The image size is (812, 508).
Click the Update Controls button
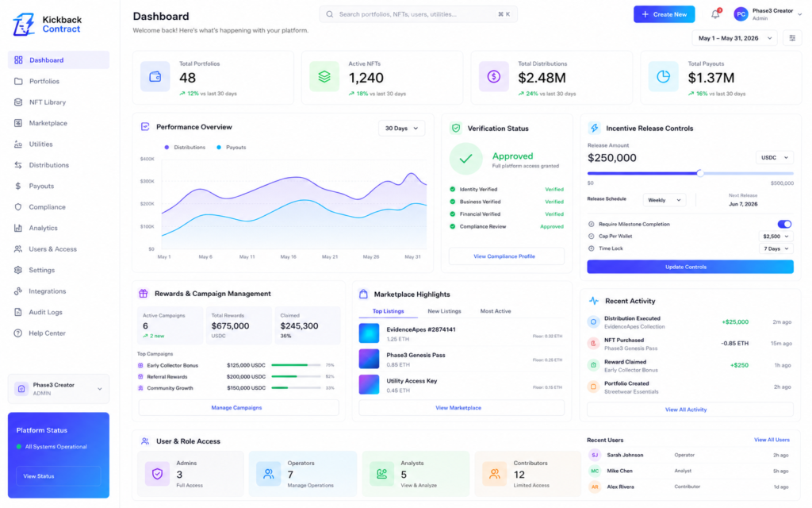tap(690, 267)
